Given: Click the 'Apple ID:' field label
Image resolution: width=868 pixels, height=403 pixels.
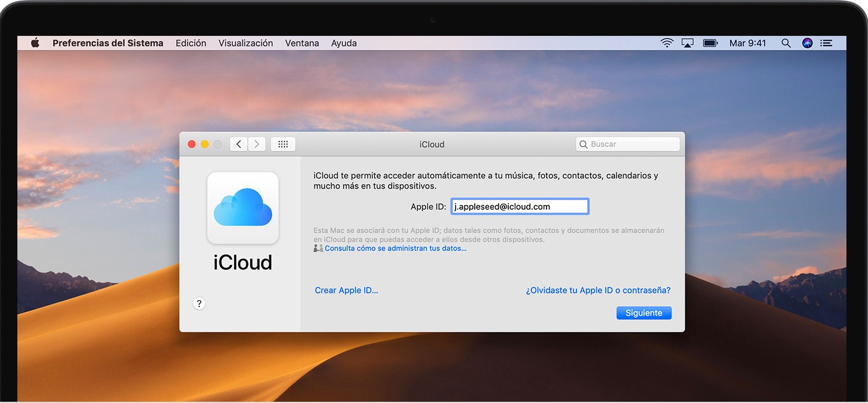Looking at the screenshot, I should (x=429, y=207).
